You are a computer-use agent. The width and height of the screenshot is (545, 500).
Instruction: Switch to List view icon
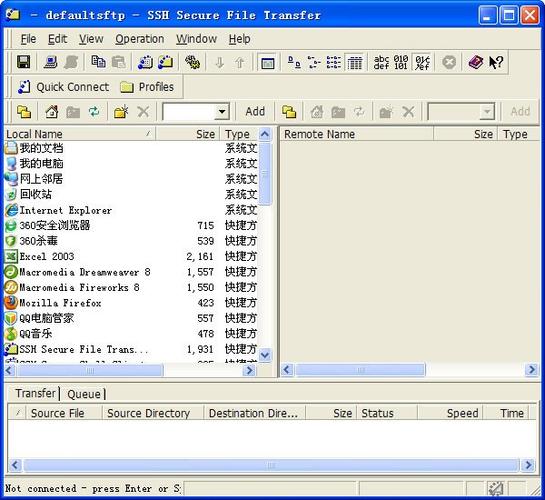(x=334, y=63)
